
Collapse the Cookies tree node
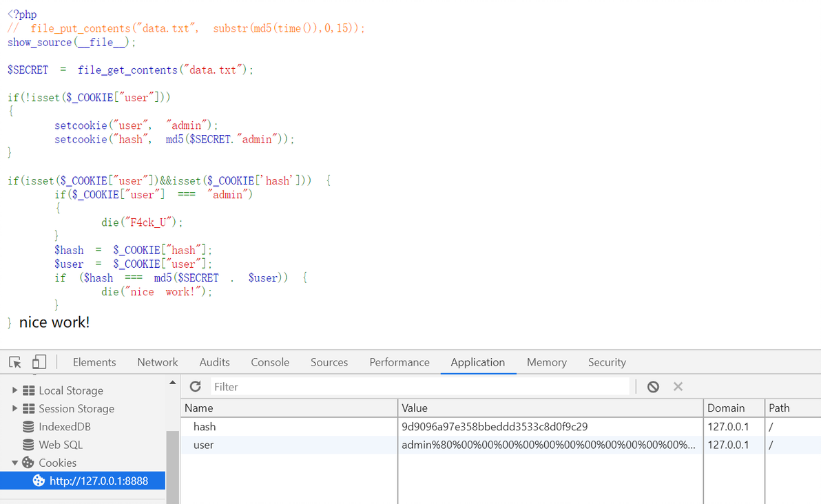[14, 463]
